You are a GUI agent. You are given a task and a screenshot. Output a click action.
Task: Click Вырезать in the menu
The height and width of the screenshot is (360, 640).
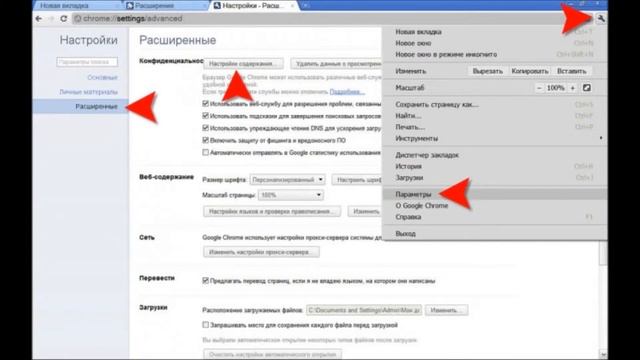click(x=488, y=71)
